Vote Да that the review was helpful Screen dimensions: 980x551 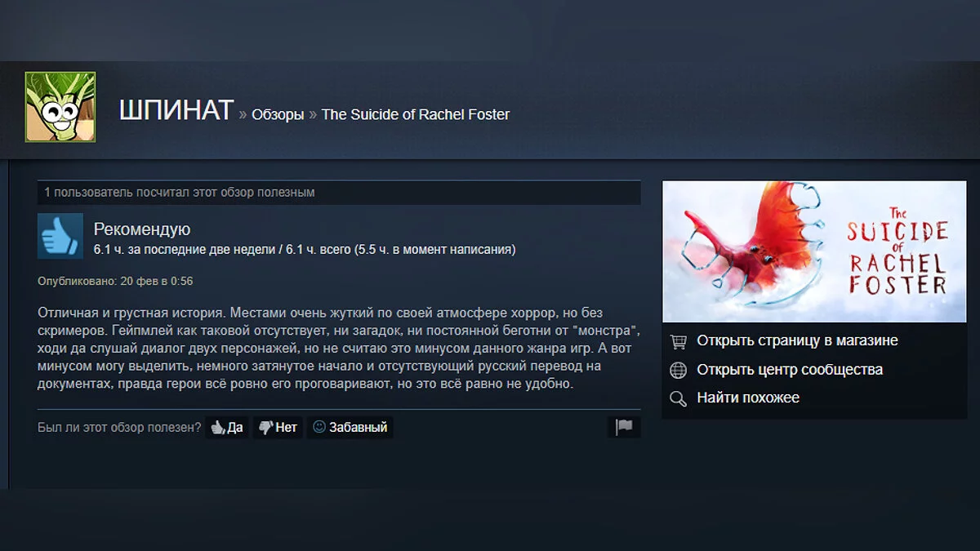[227, 427]
